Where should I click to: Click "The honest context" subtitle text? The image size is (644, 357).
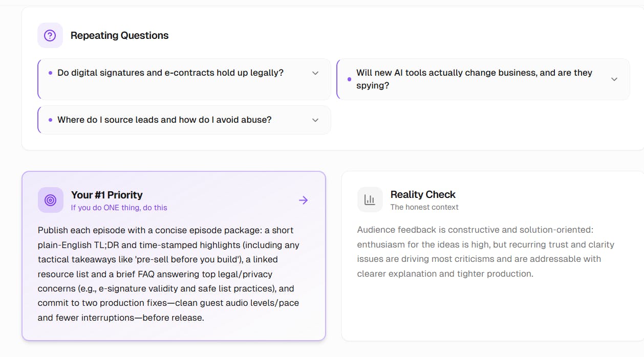tap(424, 207)
